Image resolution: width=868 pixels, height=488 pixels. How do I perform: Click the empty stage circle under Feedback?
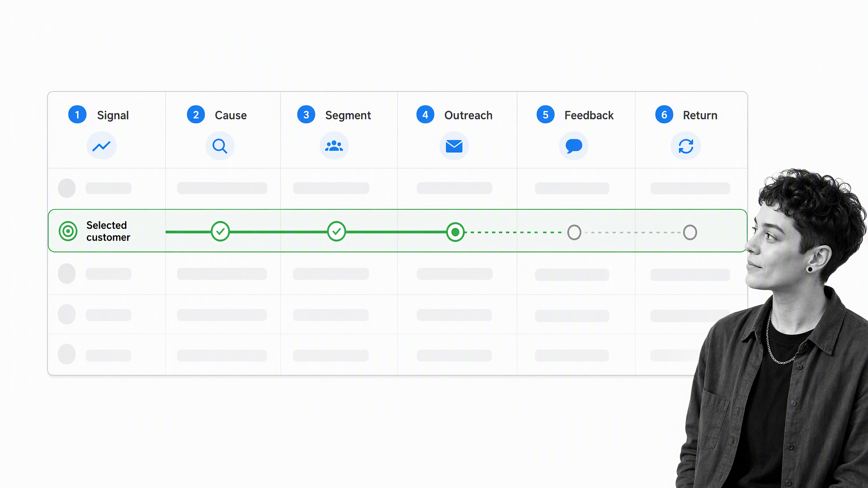(x=574, y=232)
